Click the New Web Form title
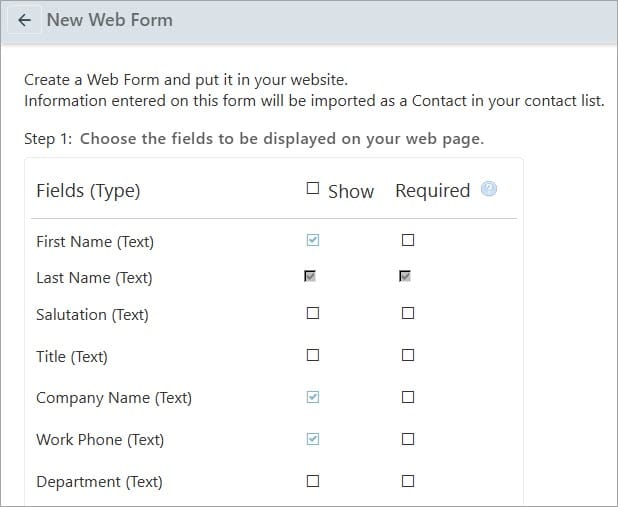The height and width of the screenshot is (507, 618). click(109, 20)
